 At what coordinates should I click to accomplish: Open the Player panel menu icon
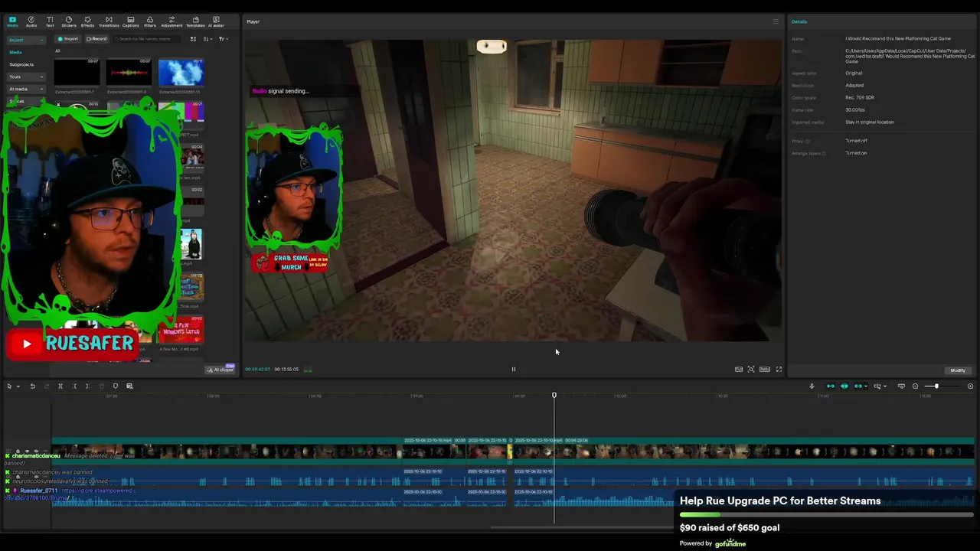[x=776, y=21]
